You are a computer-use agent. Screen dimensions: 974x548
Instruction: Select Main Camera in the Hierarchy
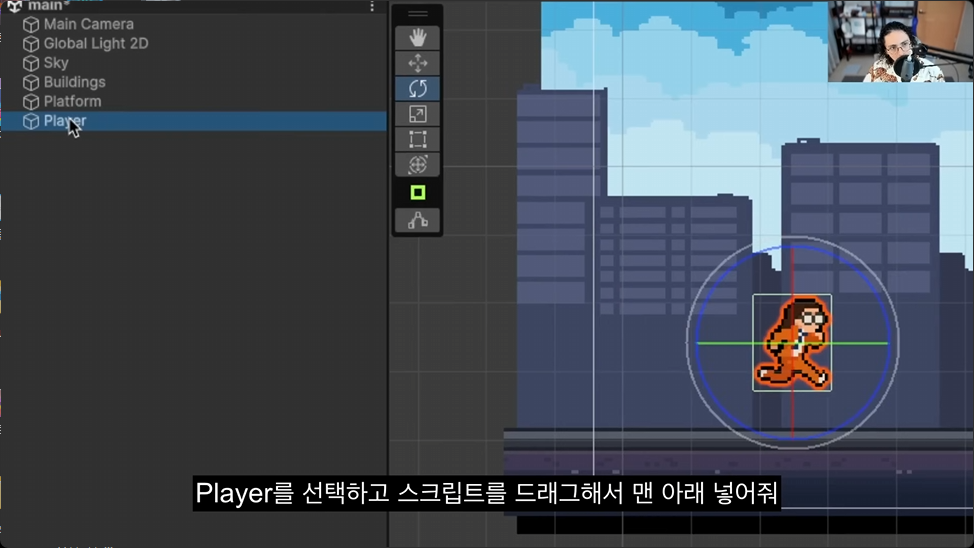pos(88,24)
